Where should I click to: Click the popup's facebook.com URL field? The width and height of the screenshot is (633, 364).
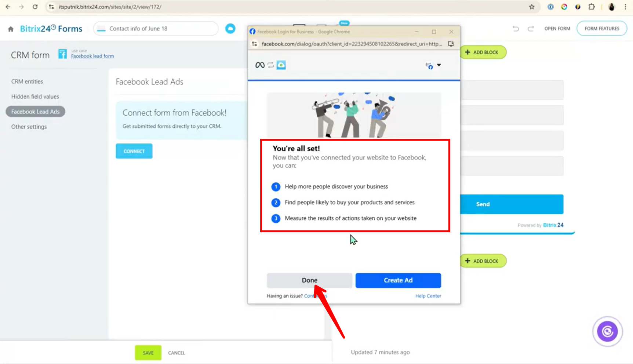click(352, 44)
